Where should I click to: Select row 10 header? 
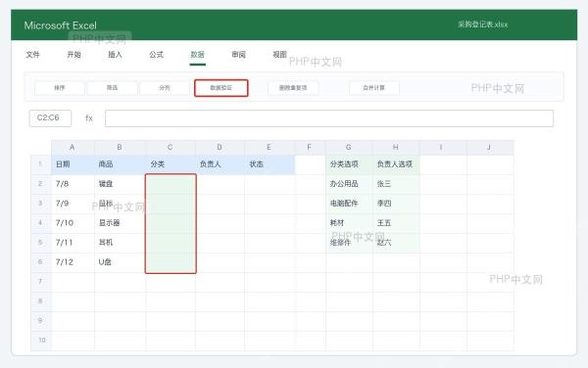tap(40, 340)
